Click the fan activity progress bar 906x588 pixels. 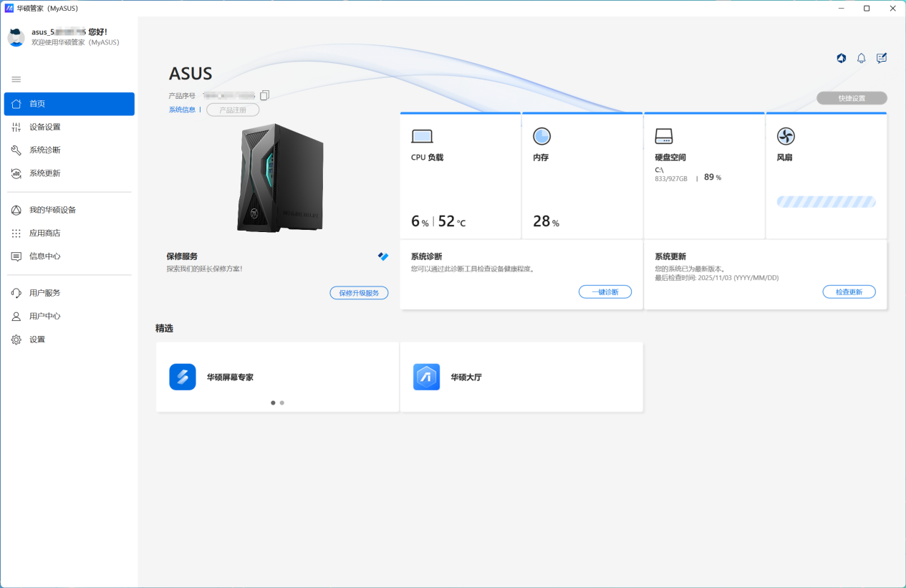[x=826, y=201]
